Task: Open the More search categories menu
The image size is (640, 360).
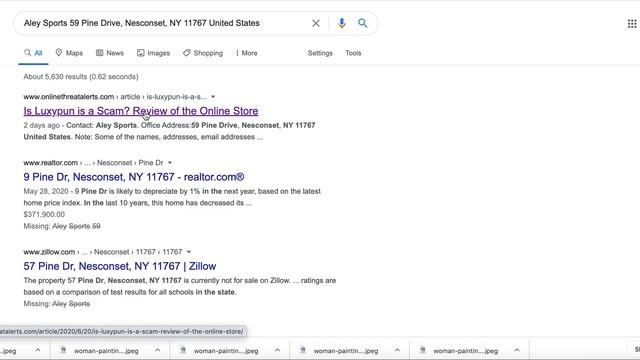Action: [x=247, y=53]
